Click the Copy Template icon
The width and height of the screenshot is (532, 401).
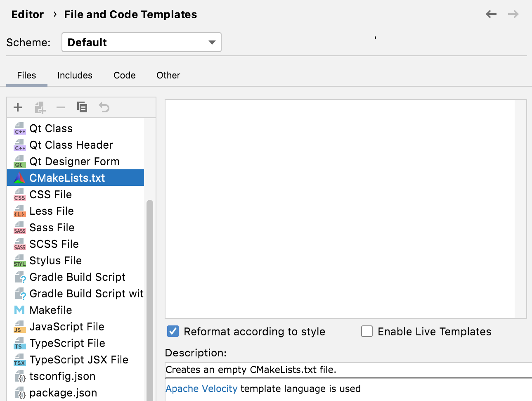click(x=82, y=107)
